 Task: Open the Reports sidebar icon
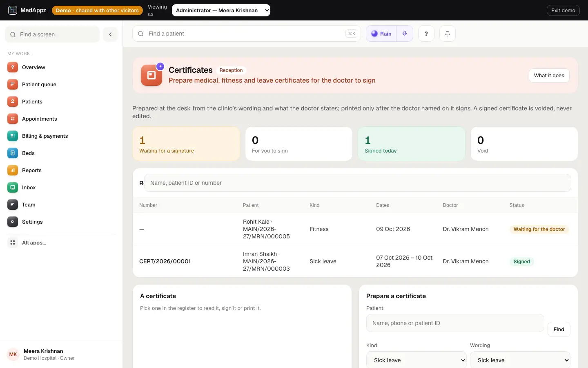(13, 170)
